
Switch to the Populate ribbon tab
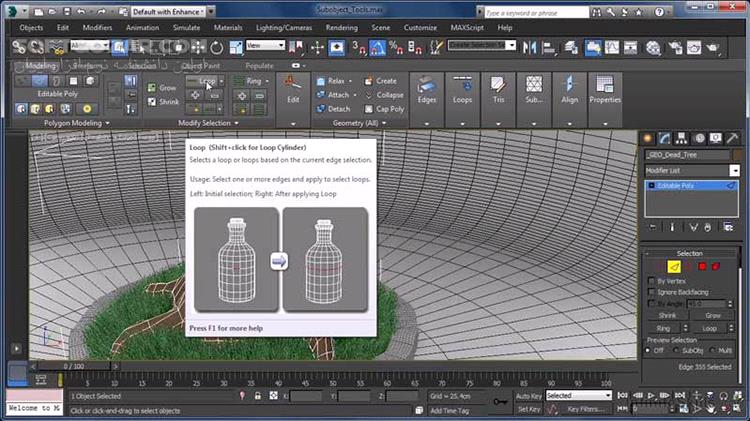coord(259,66)
